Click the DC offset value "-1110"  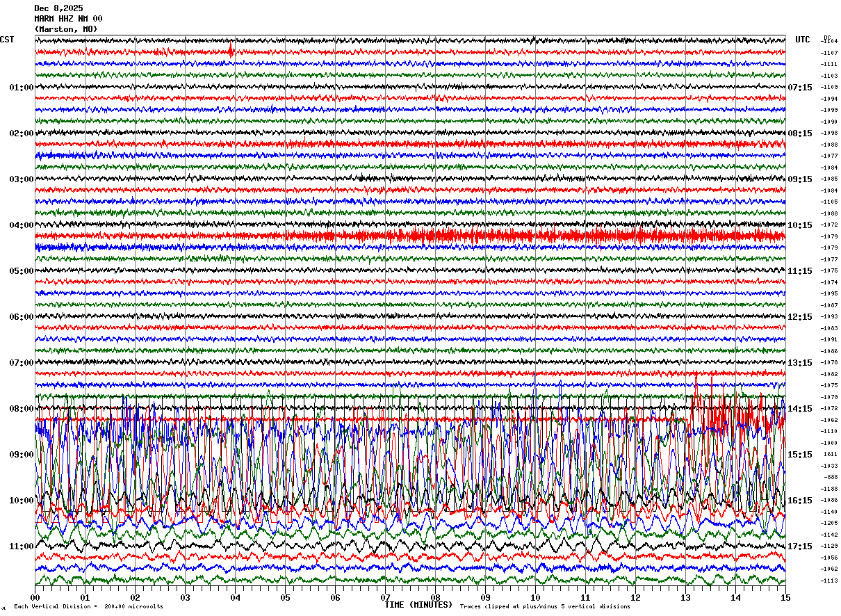829,431
